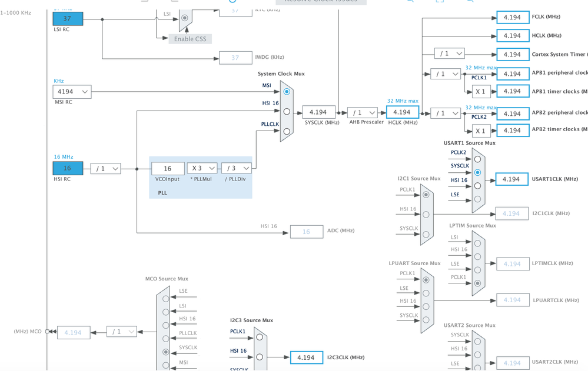588x371 pixels.
Task: Select HSI 16 in the LPUART Source Mux
Action: coord(426,306)
